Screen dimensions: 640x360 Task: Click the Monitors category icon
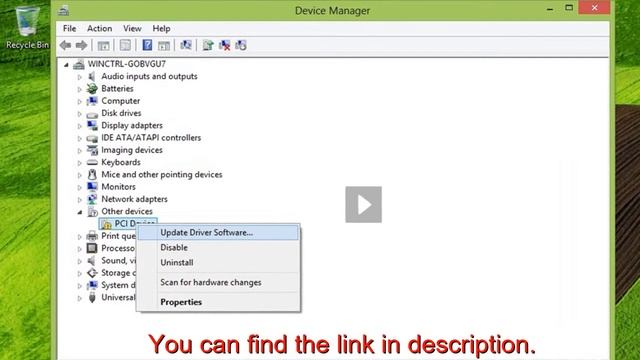pos(92,187)
